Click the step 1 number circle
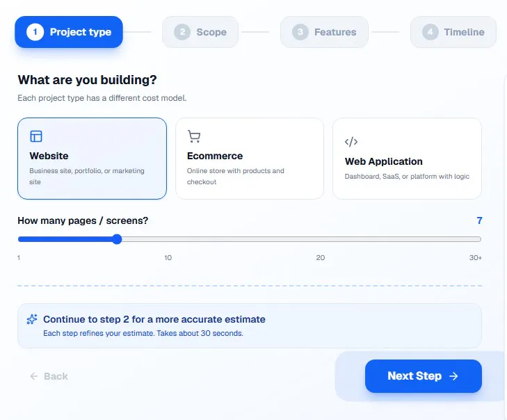The width and height of the screenshot is (507, 420). [35, 32]
